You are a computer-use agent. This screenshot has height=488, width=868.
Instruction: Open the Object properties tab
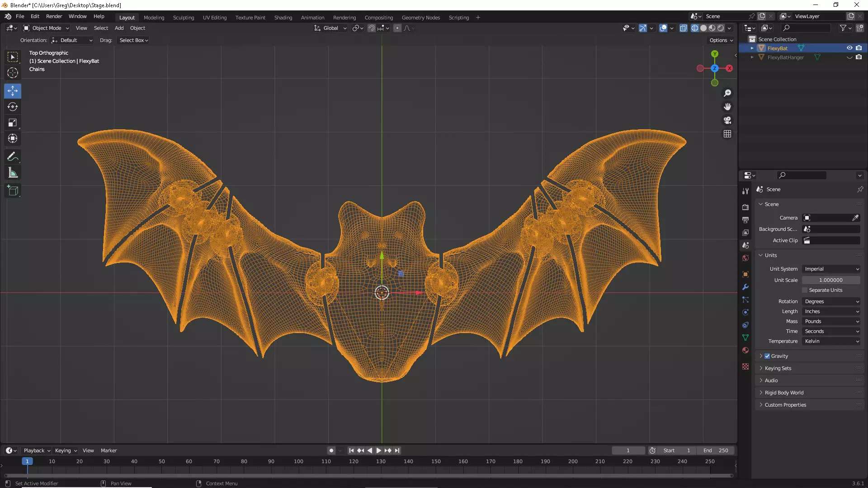(745, 274)
